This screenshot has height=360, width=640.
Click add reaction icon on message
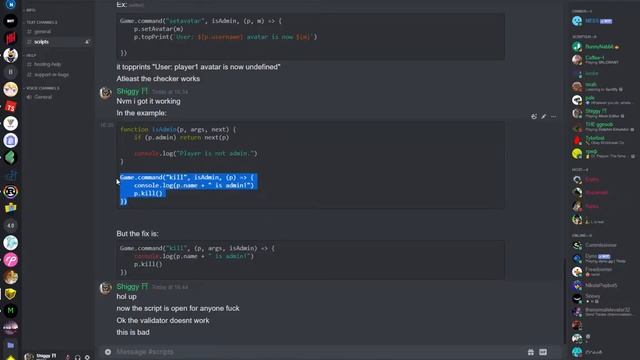[534, 117]
